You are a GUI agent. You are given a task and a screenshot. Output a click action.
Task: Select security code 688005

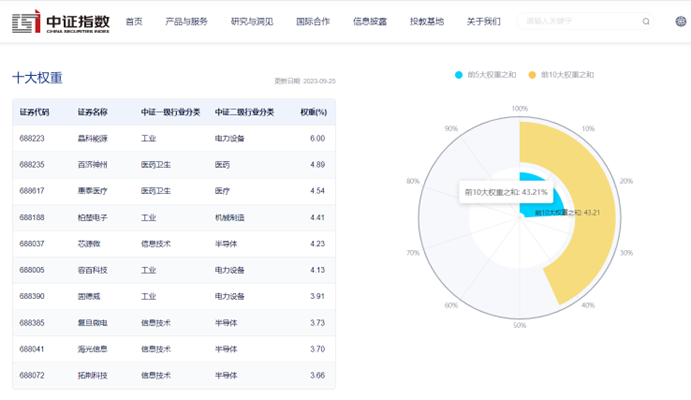[32, 270]
